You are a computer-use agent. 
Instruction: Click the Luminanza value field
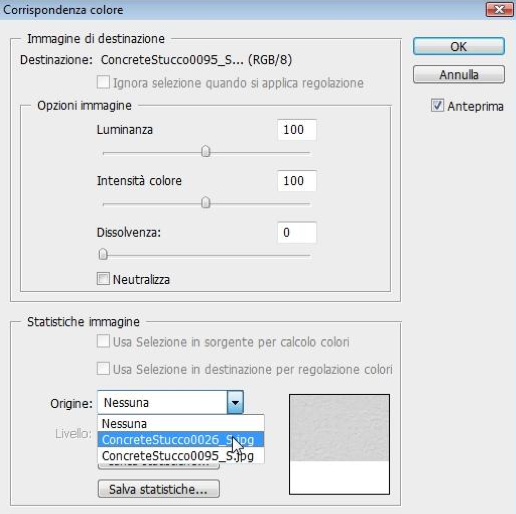click(296, 130)
